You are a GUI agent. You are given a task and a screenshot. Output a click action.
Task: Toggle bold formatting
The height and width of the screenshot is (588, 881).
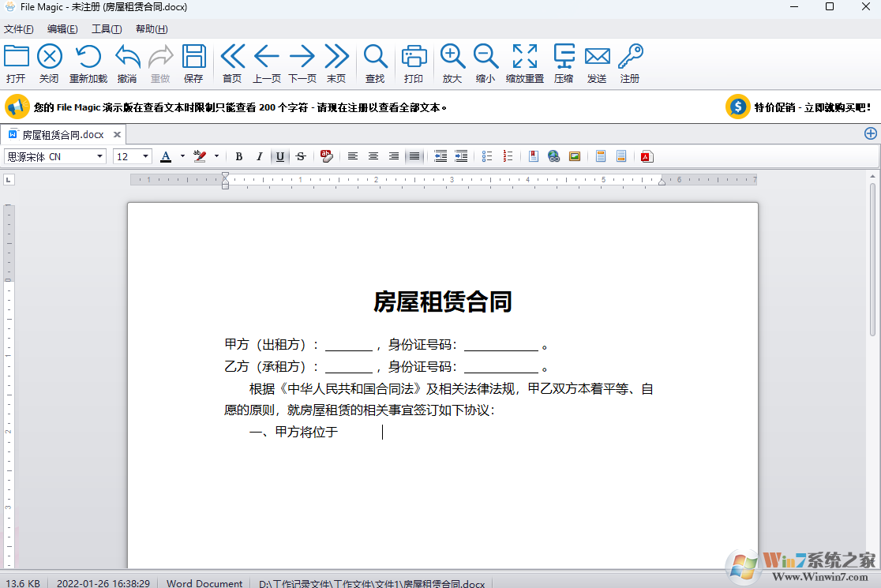point(238,156)
